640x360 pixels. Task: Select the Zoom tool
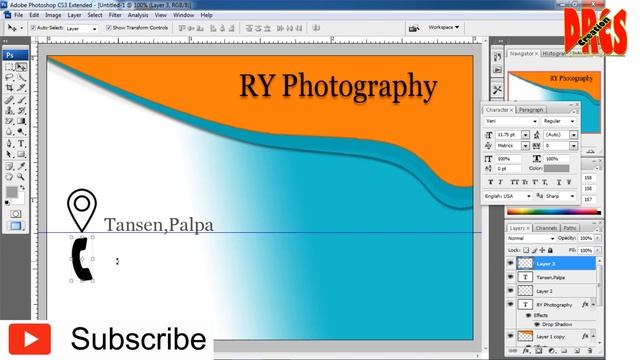[21, 177]
